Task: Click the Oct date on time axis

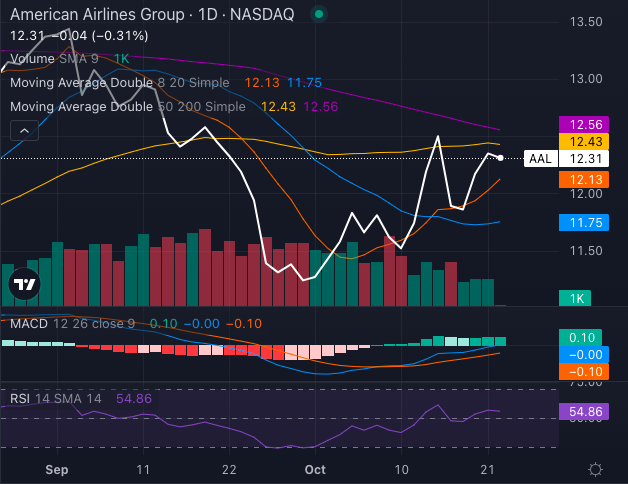Action: point(316,468)
